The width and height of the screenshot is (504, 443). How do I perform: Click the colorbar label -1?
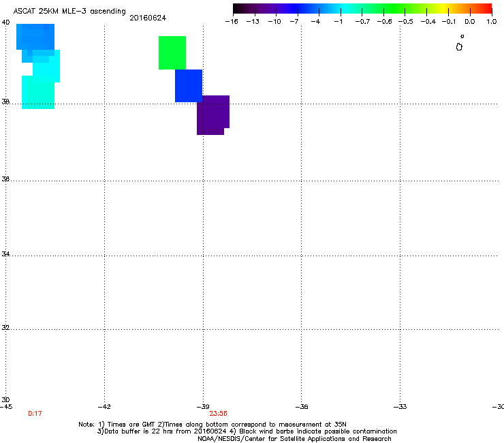coord(338,22)
